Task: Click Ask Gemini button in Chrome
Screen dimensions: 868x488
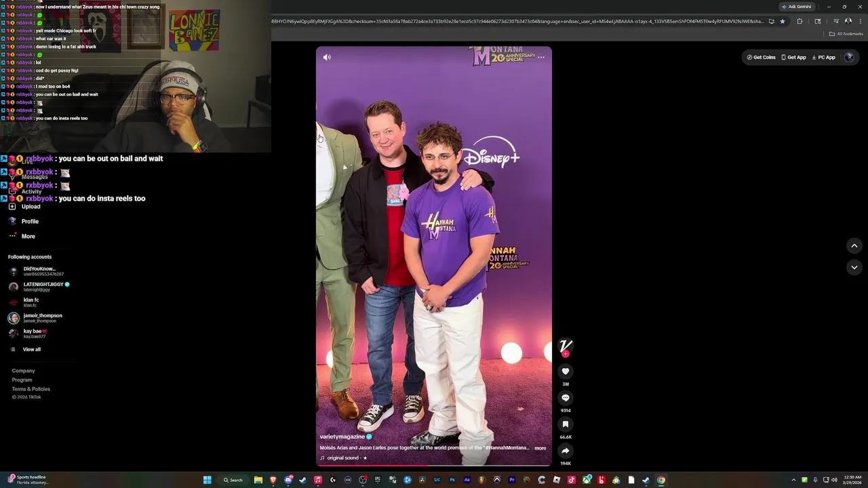Action: click(797, 7)
